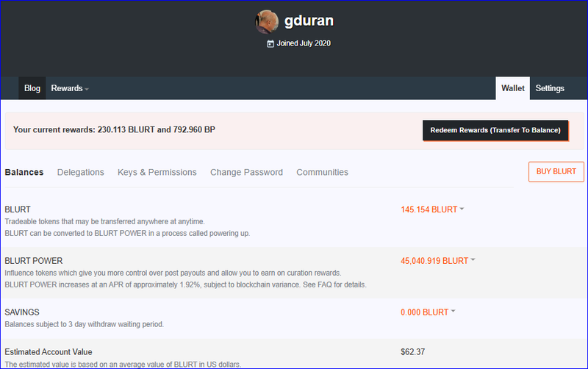Open the 45,040.919 BLURT power dropdown

coord(438,260)
